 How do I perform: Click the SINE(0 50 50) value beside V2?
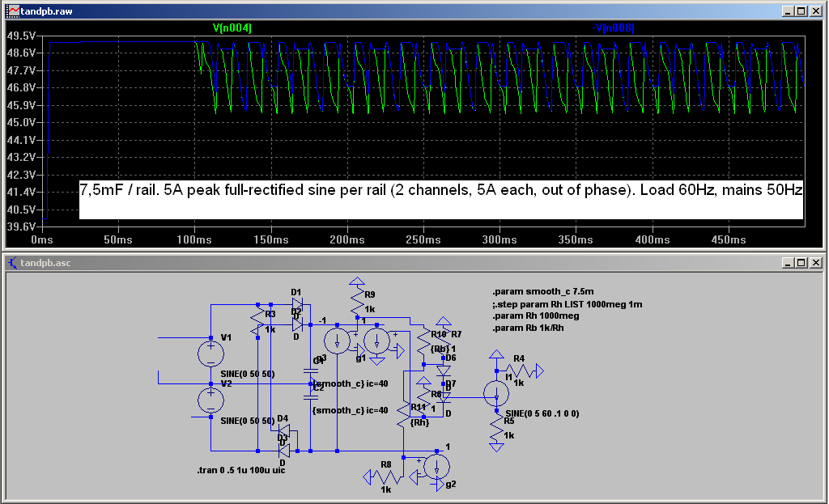coord(248,421)
